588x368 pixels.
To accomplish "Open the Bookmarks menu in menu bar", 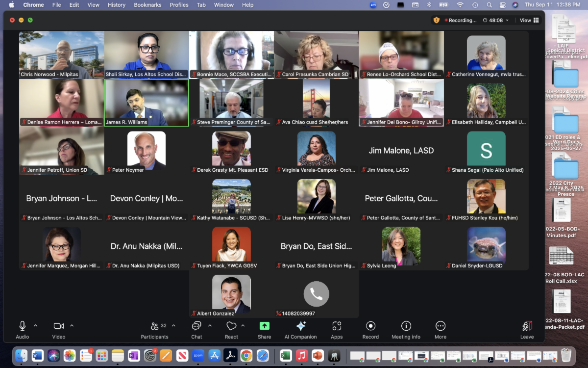I will pos(147,5).
